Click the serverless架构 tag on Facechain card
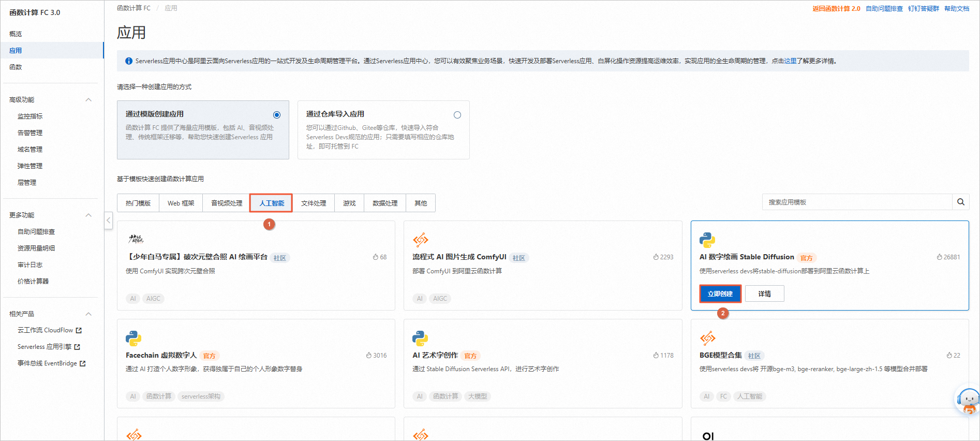Image resolution: width=980 pixels, height=441 pixels. click(201, 396)
